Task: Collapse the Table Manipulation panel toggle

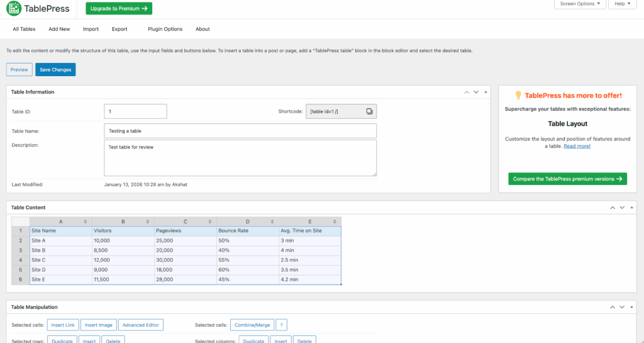Action: tap(631, 307)
